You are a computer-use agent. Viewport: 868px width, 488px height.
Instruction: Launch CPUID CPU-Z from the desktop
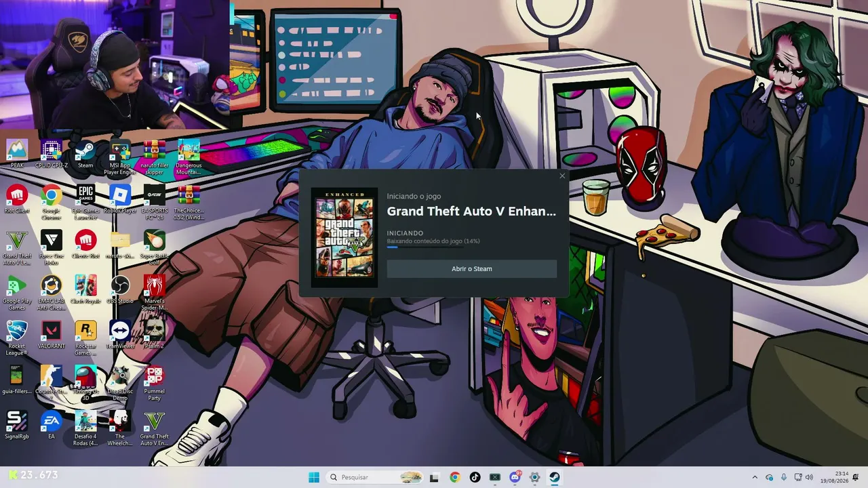click(x=51, y=153)
